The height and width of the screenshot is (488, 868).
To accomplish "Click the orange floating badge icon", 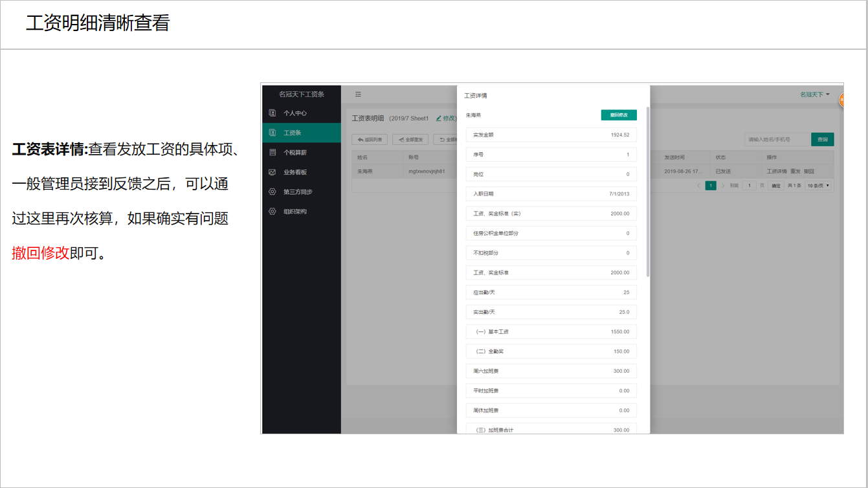I will click(841, 100).
